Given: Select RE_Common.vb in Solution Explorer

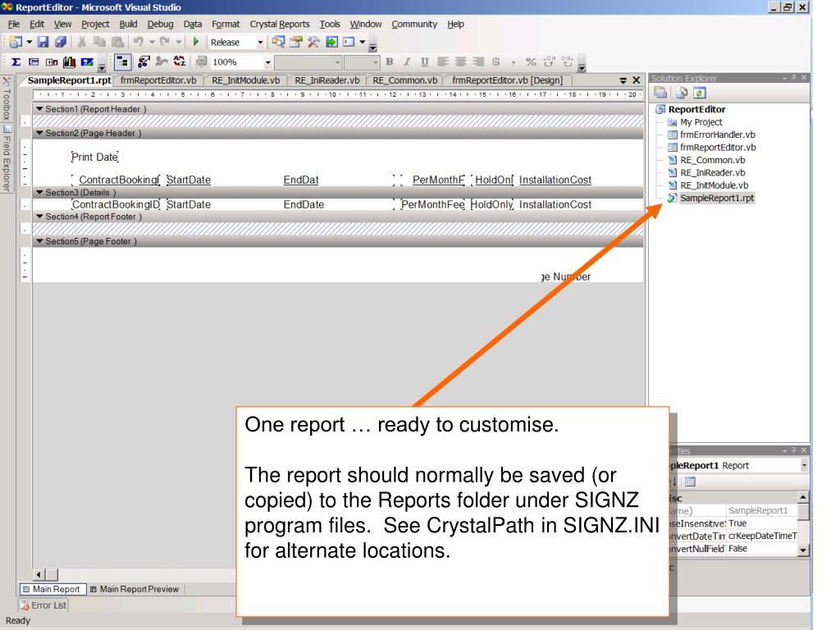Looking at the screenshot, I should (713, 160).
